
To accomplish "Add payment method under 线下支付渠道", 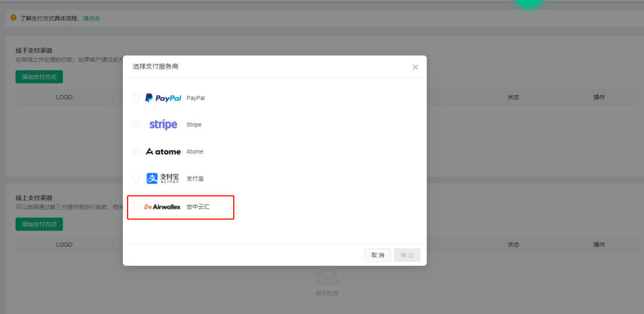I will (x=39, y=77).
